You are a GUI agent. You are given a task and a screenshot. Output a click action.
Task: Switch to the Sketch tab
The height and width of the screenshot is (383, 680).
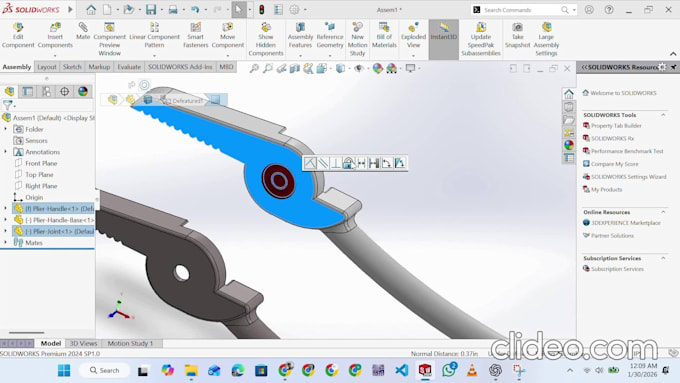tap(72, 67)
